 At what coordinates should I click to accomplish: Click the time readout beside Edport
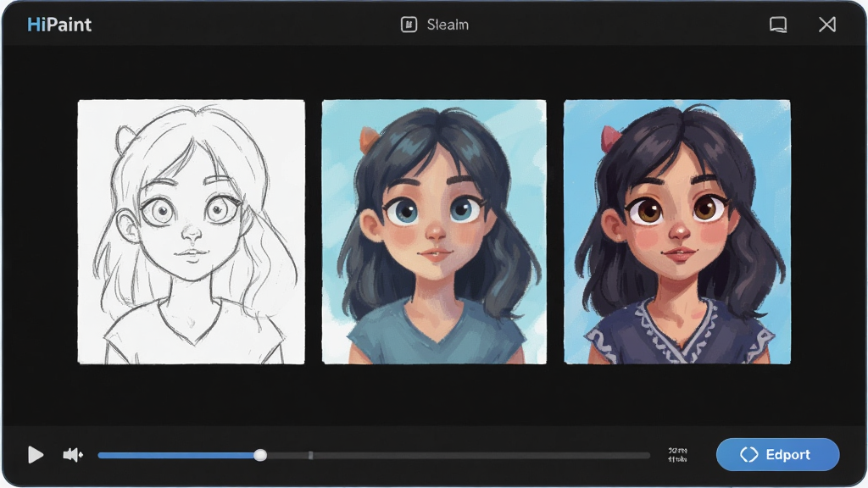pyautogui.click(x=677, y=455)
